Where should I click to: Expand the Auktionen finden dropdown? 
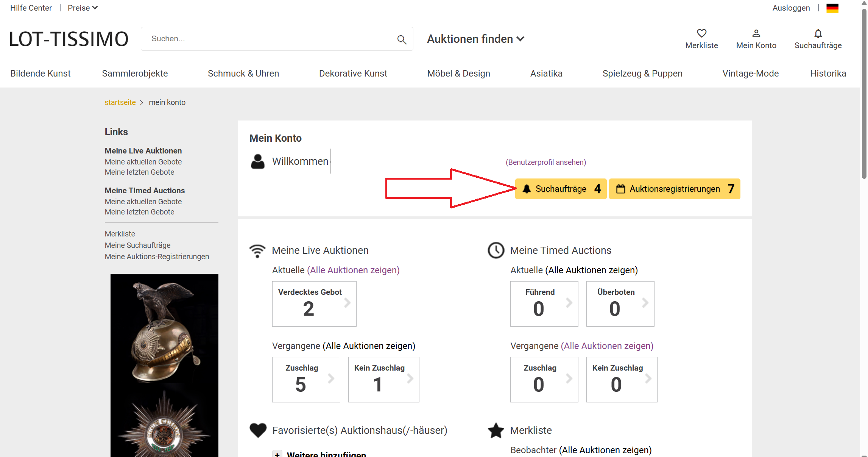pyautogui.click(x=476, y=39)
